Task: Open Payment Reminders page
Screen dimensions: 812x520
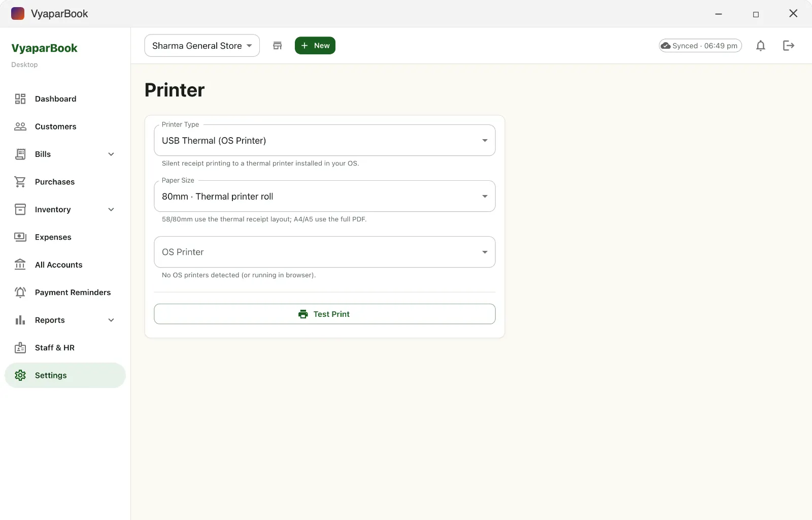Action: tap(65, 292)
